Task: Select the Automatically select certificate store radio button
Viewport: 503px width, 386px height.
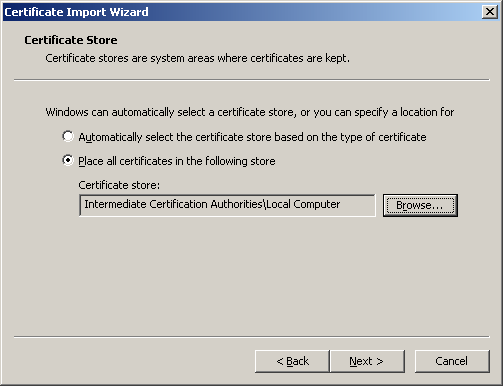Action: click(68, 136)
